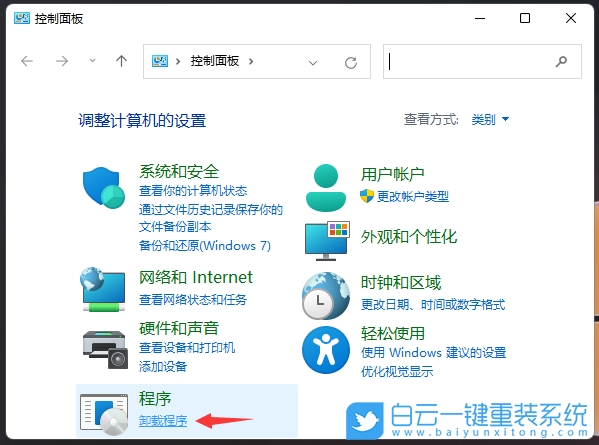The height and width of the screenshot is (445, 599).
Task: Click the control panel icon in the address bar
Action: pos(160,61)
